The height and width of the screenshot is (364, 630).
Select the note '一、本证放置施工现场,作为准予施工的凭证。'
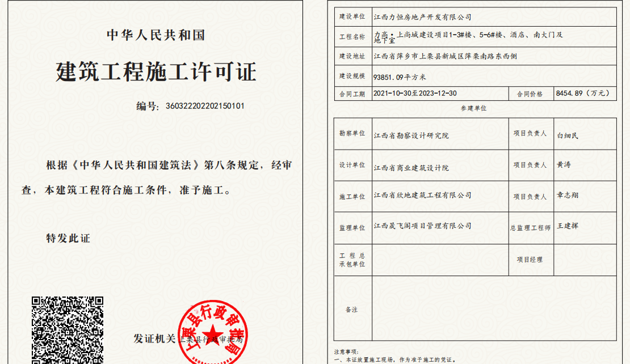point(395,360)
